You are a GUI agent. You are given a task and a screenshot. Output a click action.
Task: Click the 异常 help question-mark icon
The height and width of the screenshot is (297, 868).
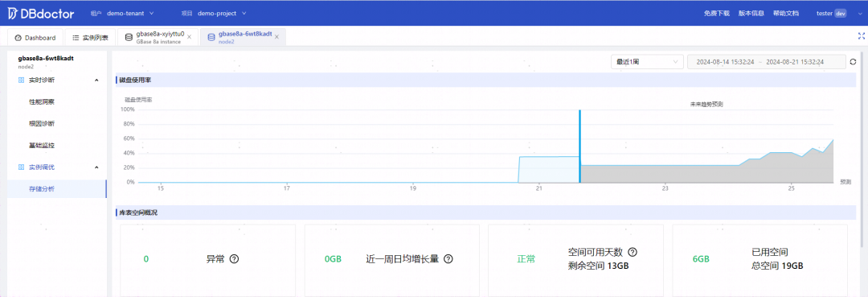click(234, 258)
